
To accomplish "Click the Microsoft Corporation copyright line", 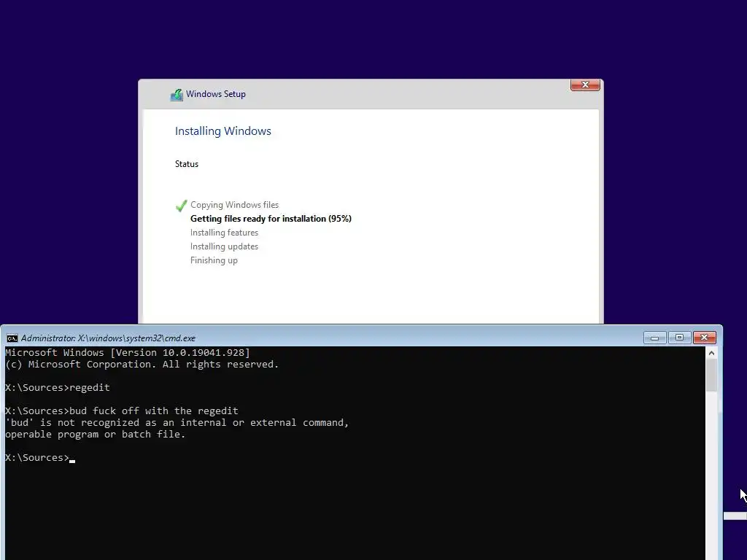I will (142, 365).
